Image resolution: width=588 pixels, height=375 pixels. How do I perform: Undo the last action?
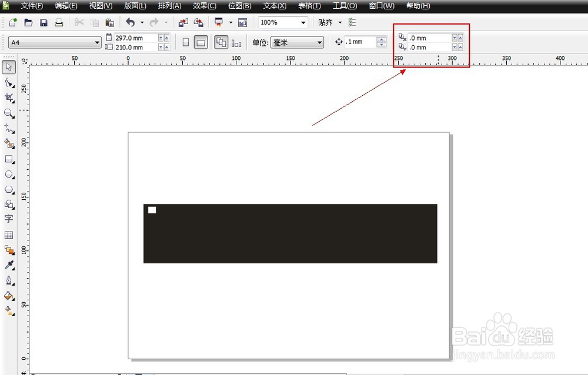click(x=130, y=22)
